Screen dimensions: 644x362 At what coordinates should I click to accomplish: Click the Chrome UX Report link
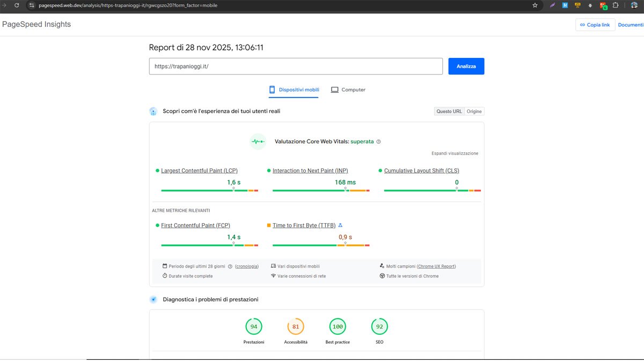pos(435,266)
